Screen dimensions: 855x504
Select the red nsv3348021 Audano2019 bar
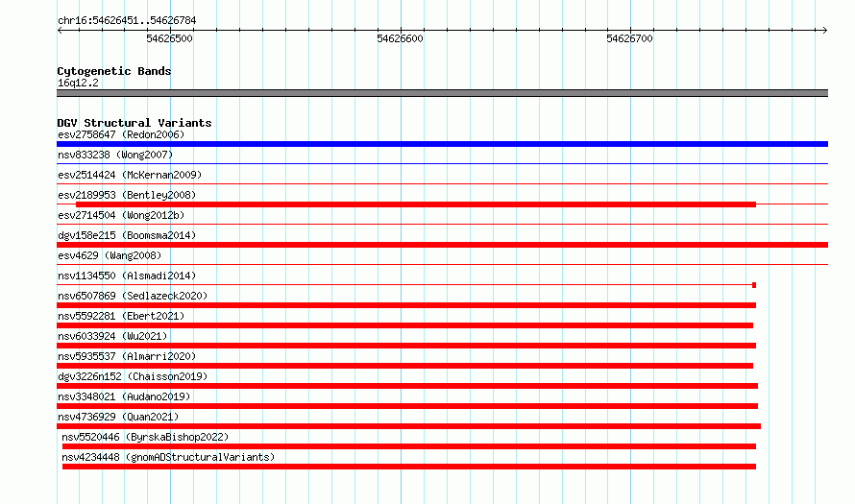[x=407, y=406]
